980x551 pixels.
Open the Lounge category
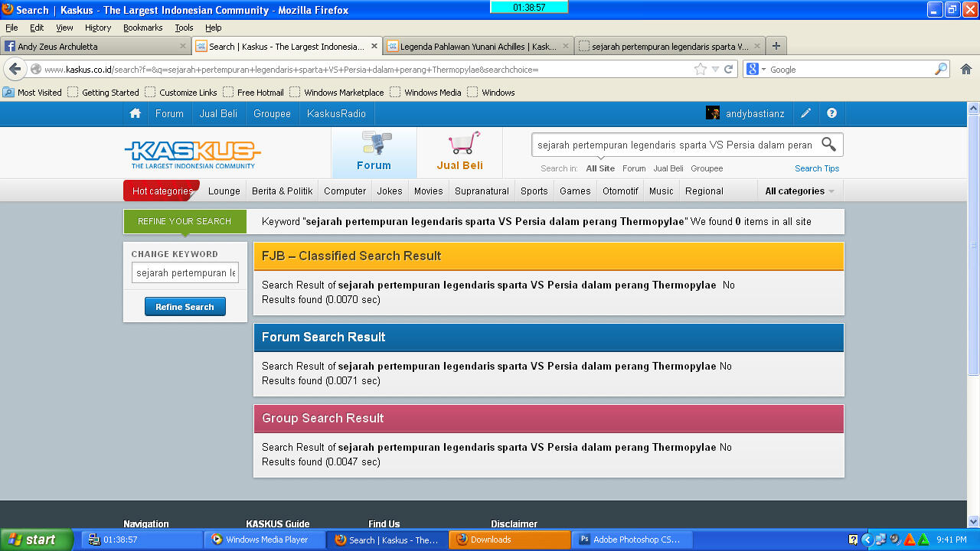(x=224, y=191)
